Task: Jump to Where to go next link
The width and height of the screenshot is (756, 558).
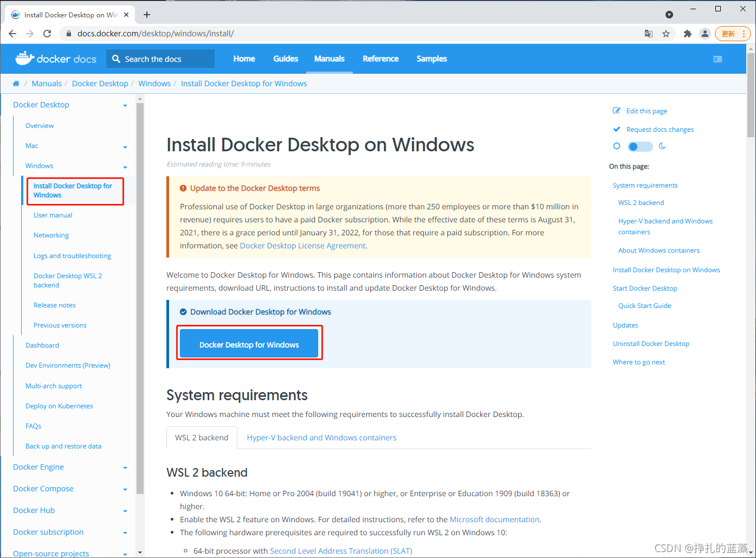Action: click(x=638, y=362)
